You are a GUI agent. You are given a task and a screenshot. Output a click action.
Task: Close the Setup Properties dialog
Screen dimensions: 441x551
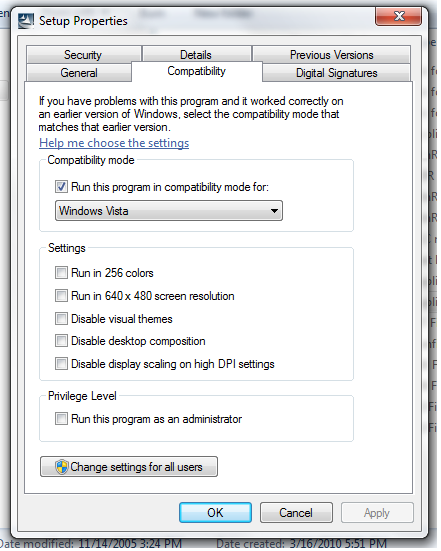coord(398,17)
